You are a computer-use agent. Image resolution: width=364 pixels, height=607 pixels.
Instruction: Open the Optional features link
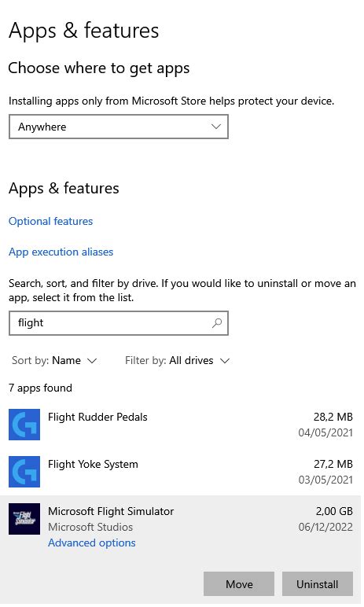pos(51,221)
